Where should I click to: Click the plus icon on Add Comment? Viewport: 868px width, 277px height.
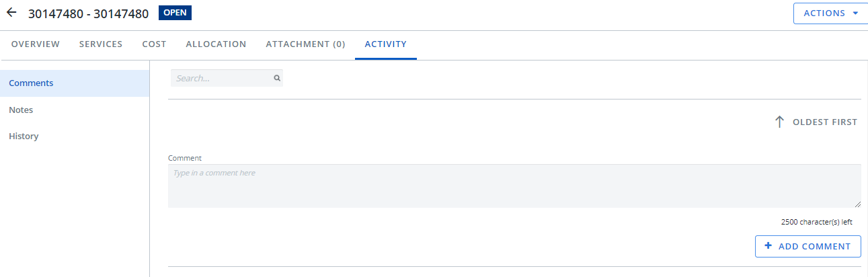(x=768, y=246)
